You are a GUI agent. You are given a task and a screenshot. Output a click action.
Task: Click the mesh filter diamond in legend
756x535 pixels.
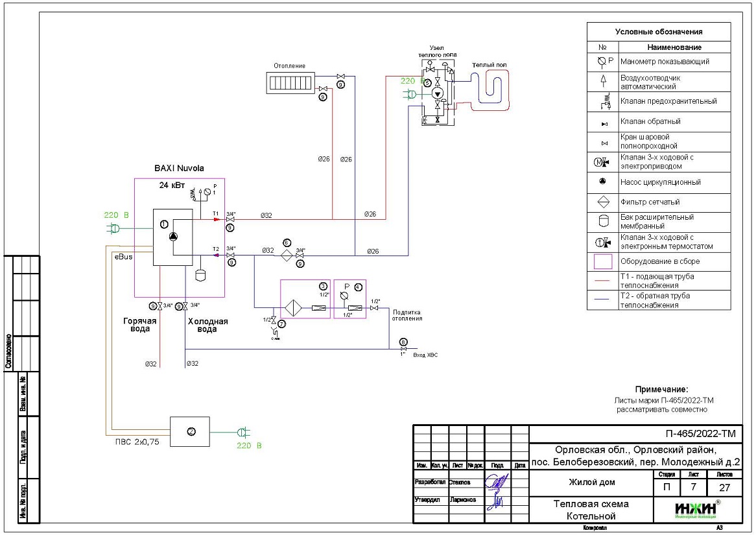click(602, 202)
